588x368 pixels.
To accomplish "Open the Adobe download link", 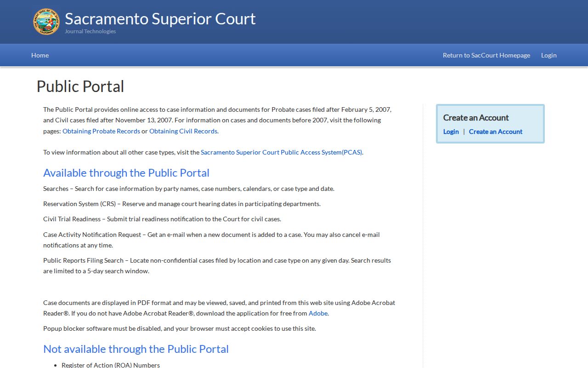I will click(x=318, y=313).
